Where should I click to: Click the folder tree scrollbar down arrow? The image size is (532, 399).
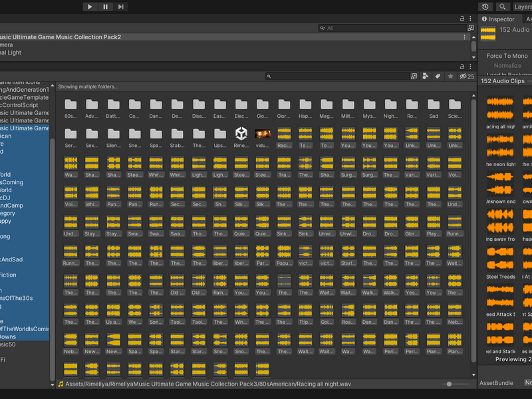point(53,385)
